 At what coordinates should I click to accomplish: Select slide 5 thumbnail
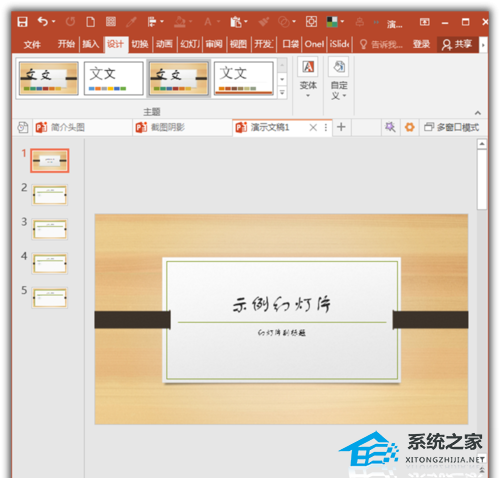50,297
